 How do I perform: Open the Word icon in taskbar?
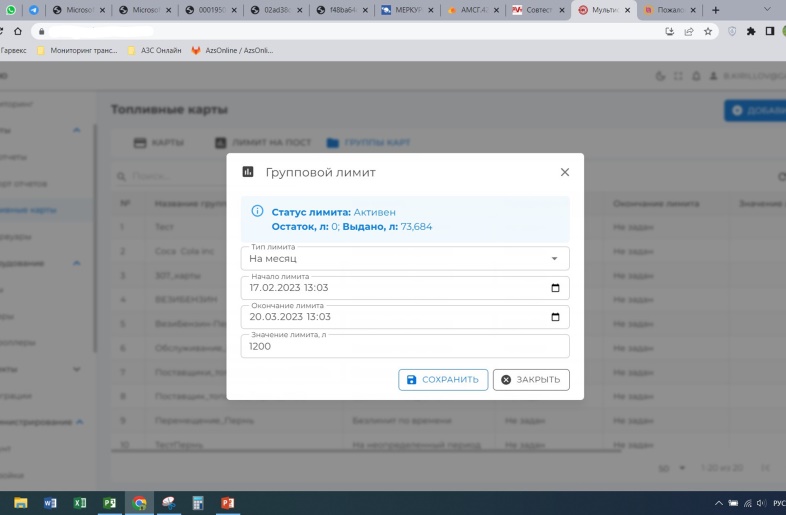[50, 503]
